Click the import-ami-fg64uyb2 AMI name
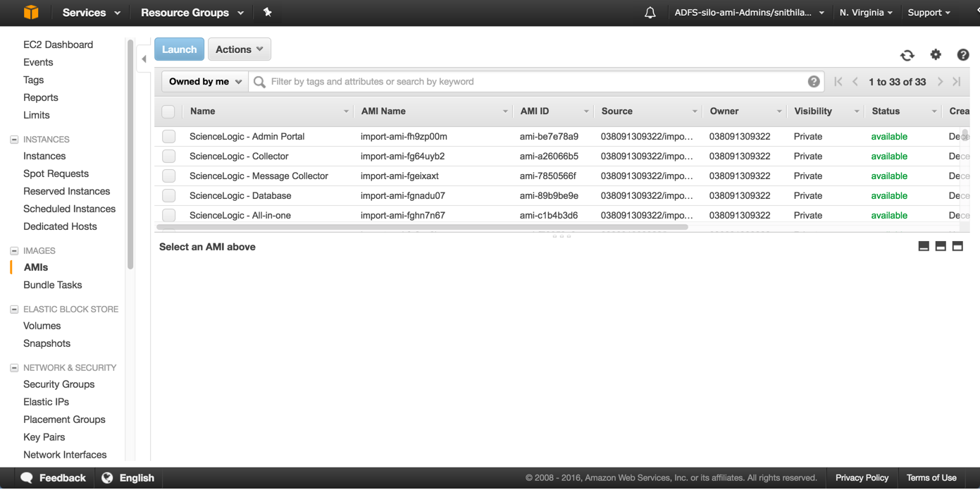 click(x=402, y=157)
